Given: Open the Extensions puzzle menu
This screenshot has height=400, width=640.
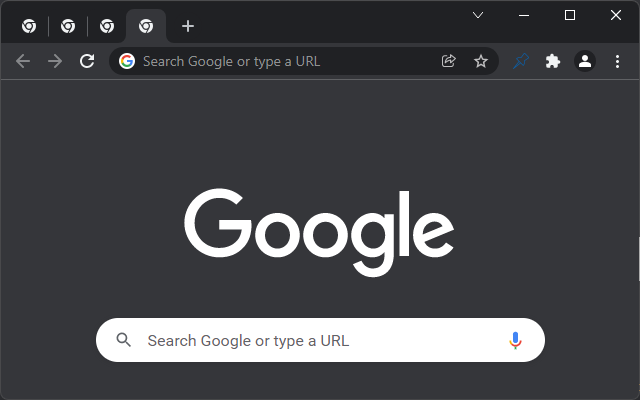Looking at the screenshot, I should [x=553, y=61].
